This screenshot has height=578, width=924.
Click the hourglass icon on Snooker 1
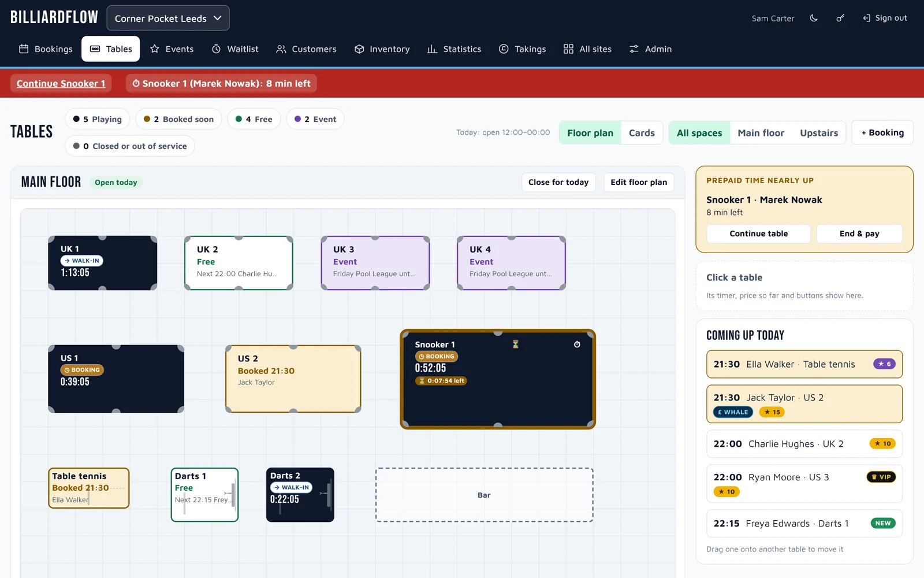coord(516,344)
